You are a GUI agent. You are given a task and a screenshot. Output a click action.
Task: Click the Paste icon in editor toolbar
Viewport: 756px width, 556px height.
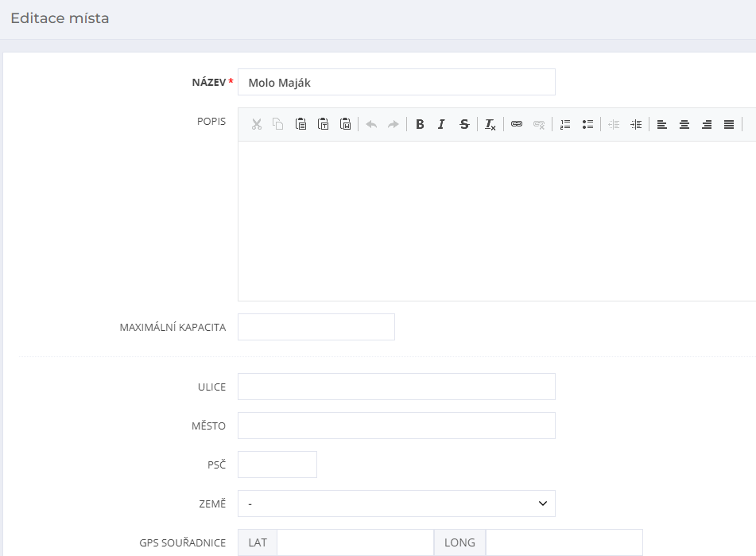300,124
